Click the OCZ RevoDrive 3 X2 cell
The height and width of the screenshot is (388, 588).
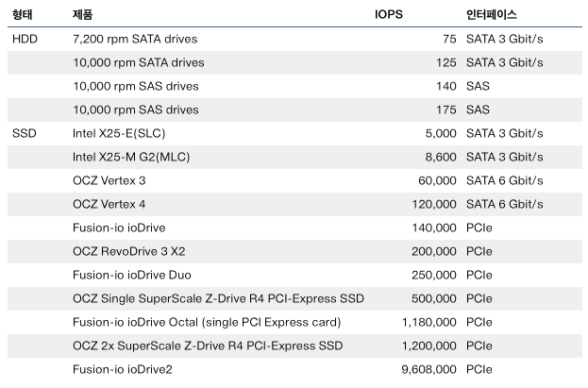(129, 251)
